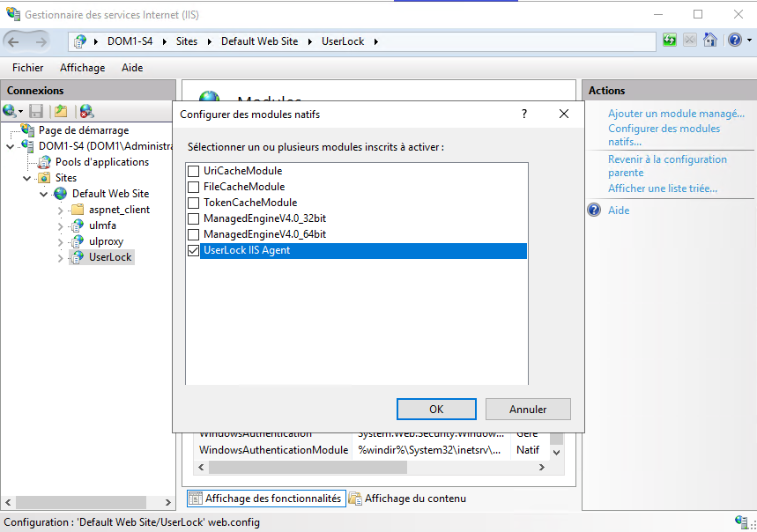Click the OK button

point(436,409)
